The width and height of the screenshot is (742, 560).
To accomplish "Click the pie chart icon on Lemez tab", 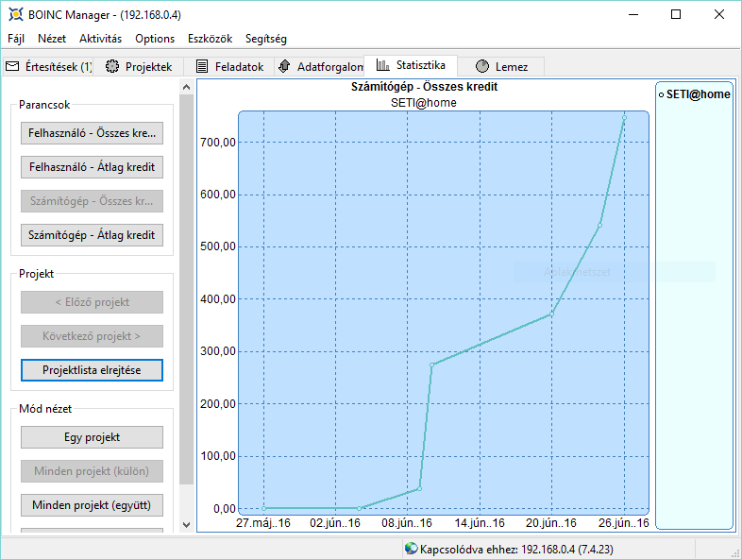I will click(x=482, y=66).
